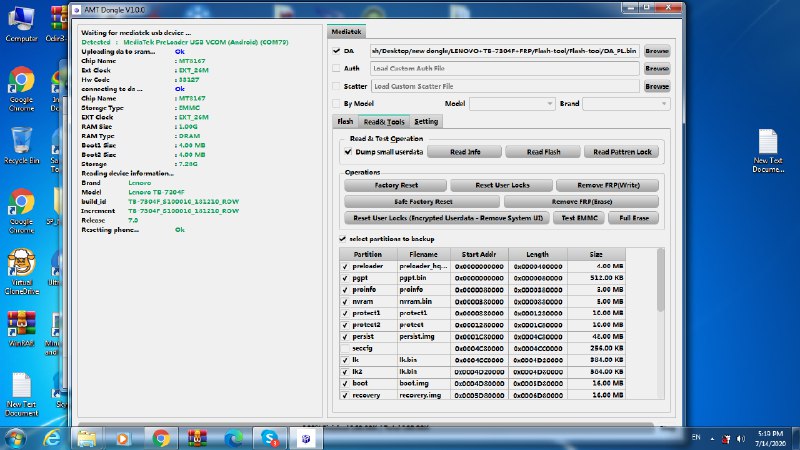Open New Text Document below WinRAR icon

(21, 394)
